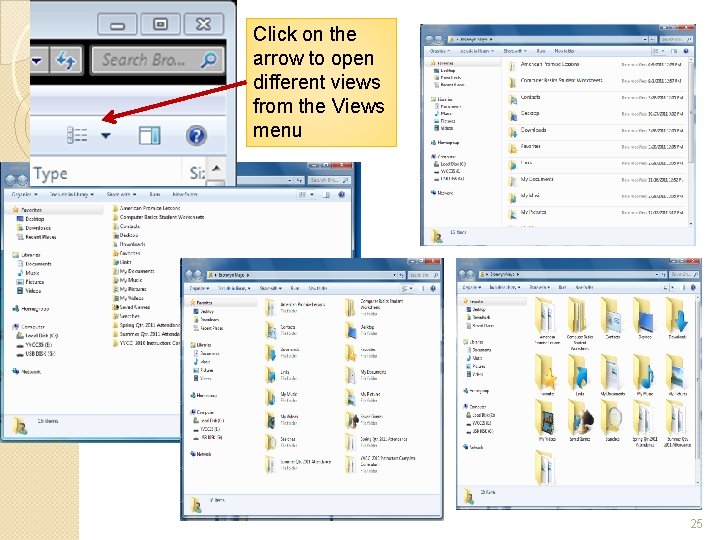Select Music library in list-view window sidebar
Image resolution: width=720 pixels, height=540 pixels.
[28, 273]
